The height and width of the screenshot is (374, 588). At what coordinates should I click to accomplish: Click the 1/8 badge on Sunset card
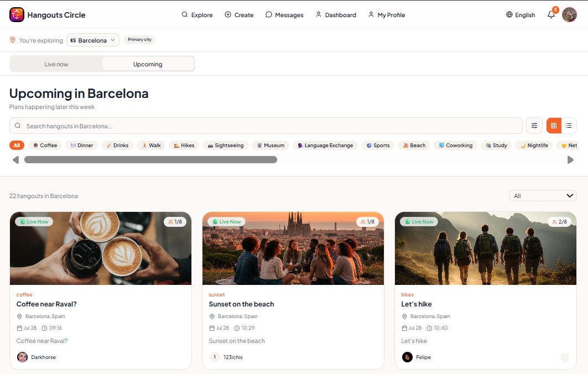367,222
